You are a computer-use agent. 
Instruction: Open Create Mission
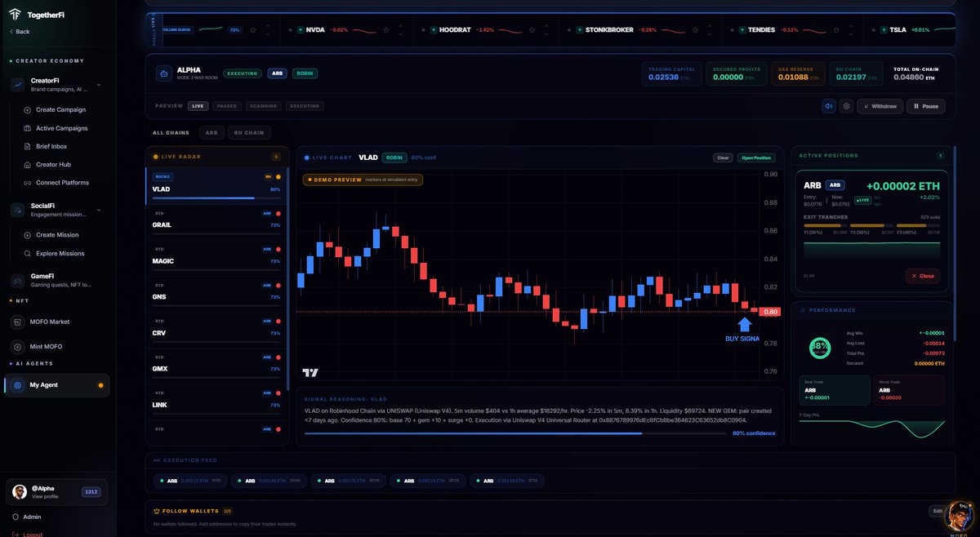coord(51,235)
